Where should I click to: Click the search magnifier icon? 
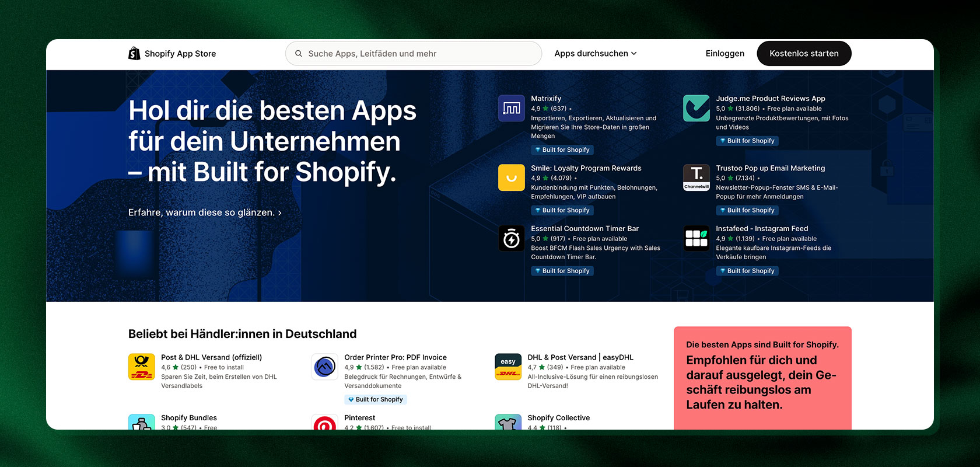click(299, 54)
